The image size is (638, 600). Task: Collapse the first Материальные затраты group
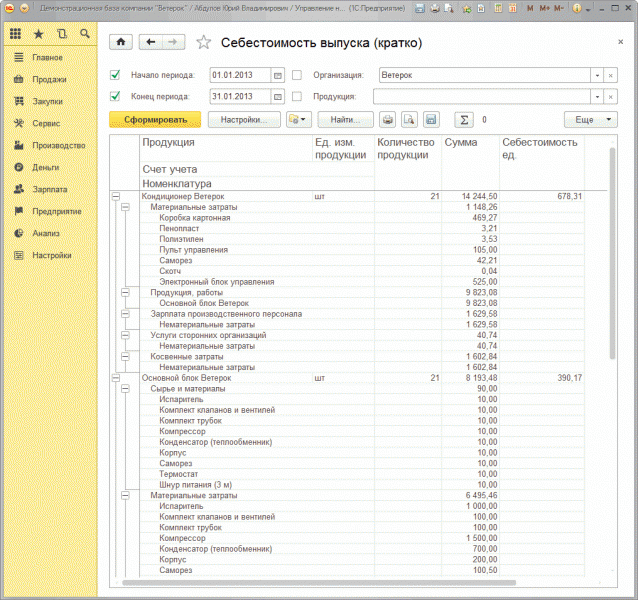point(125,207)
